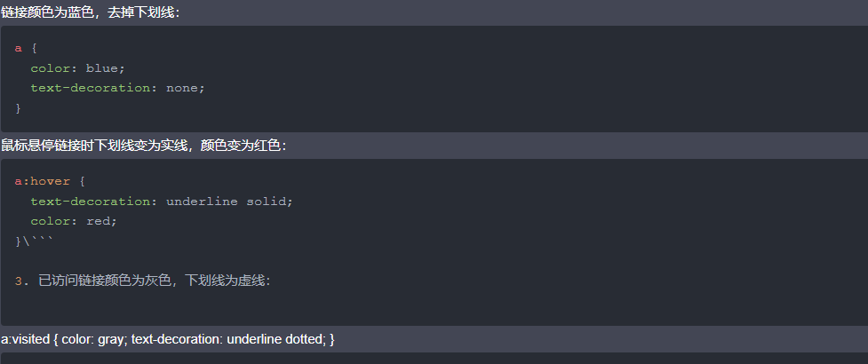Click the heading '鼠标悬停链接时下划线变为实线，颜色变为红色'

tap(143, 146)
